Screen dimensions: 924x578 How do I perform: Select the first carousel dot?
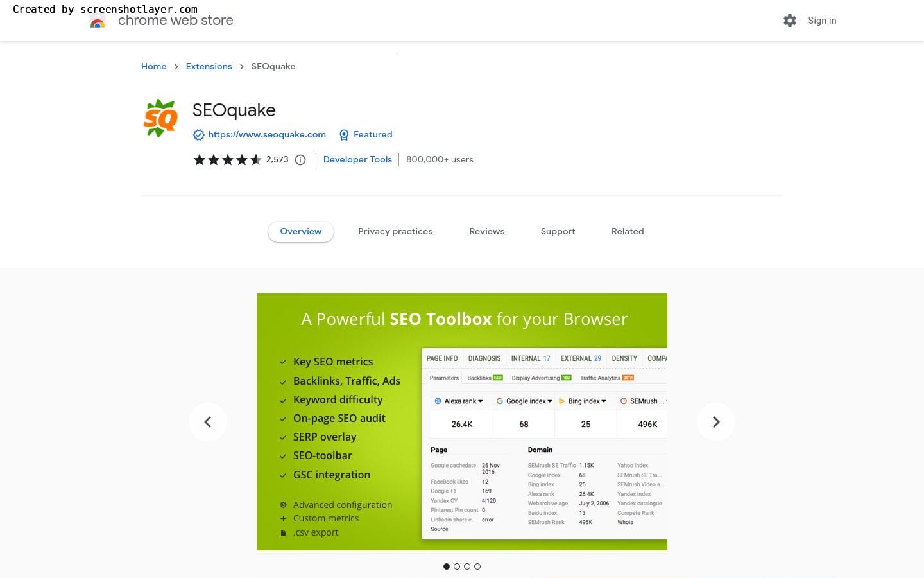pos(447,566)
